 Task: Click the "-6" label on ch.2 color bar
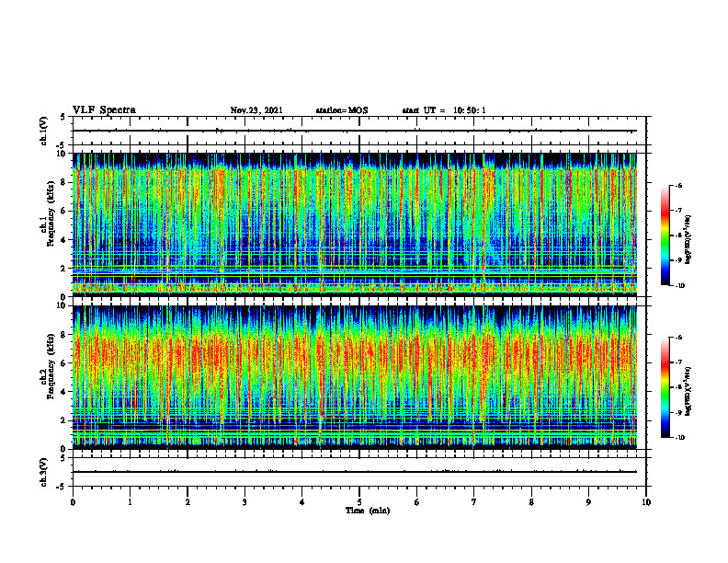point(678,338)
